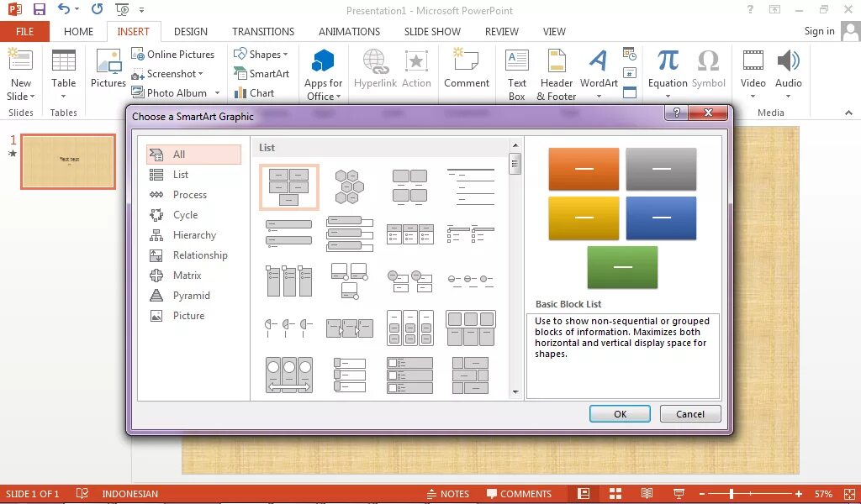Choose Hierarchy category in SmartArt dialog

point(194,235)
